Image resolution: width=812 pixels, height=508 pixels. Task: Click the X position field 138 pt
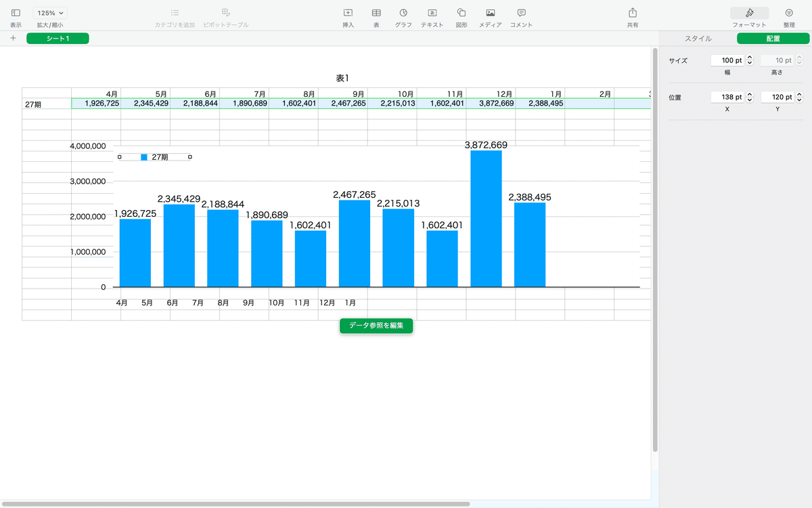pos(727,97)
